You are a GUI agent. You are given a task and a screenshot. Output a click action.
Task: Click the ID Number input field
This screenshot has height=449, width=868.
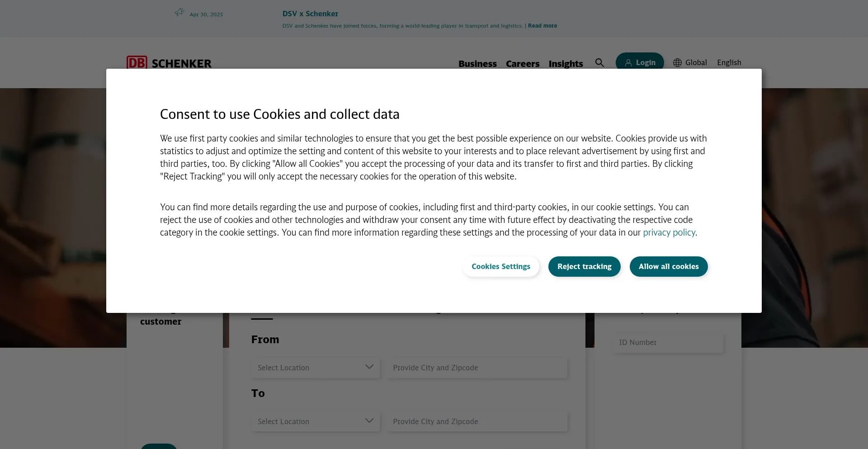click(668, 342)
